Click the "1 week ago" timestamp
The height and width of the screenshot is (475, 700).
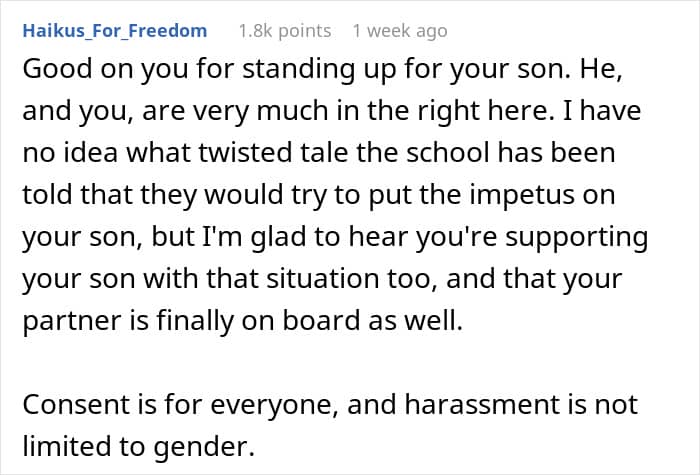(x=400, y=31)
